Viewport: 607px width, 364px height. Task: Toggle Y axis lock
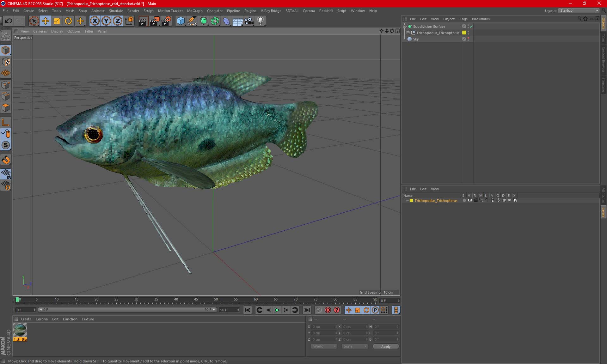coord(106,21)
